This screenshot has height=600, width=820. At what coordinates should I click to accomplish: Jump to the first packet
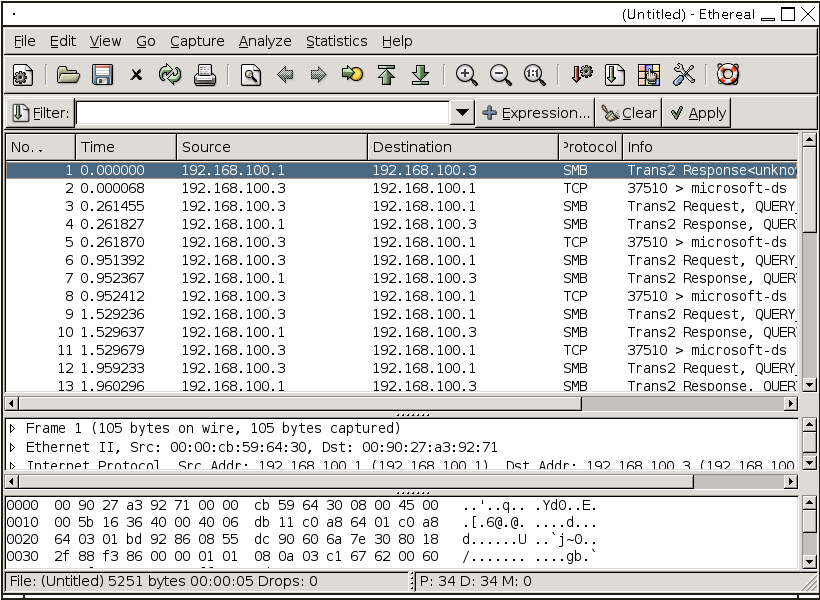(x=386, y=75)
